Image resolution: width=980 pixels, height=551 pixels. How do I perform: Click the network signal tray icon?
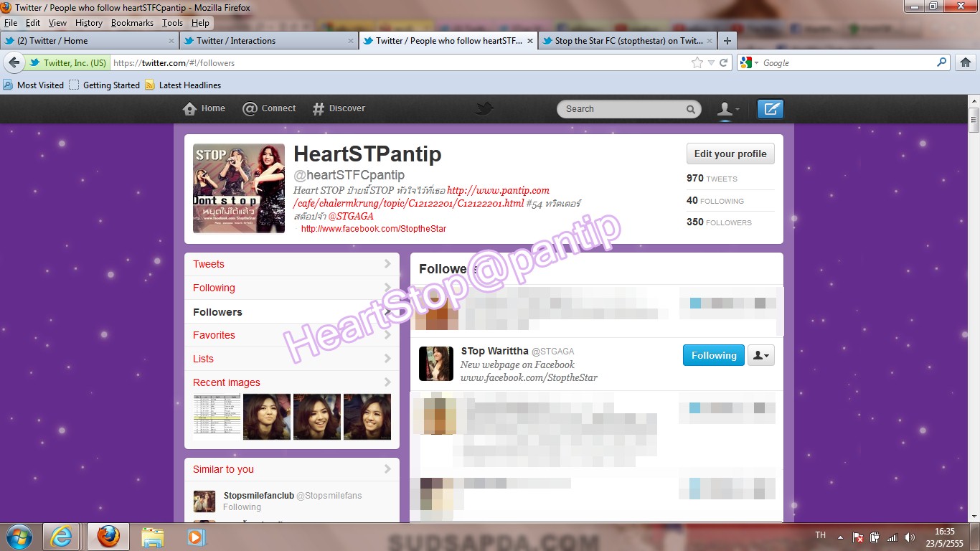click(892, 537)
